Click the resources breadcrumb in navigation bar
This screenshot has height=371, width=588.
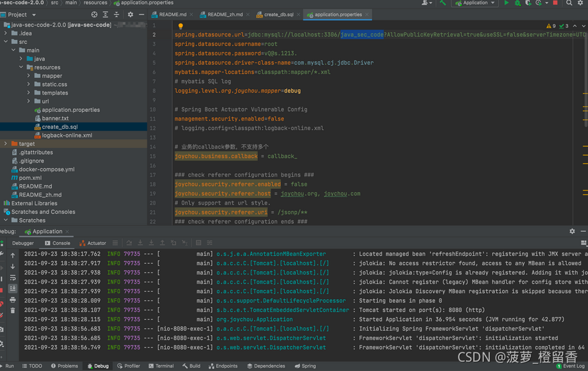(95, 3)
